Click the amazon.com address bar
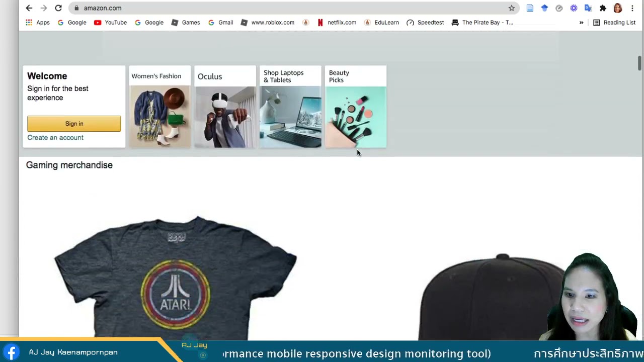 (294, 8)
